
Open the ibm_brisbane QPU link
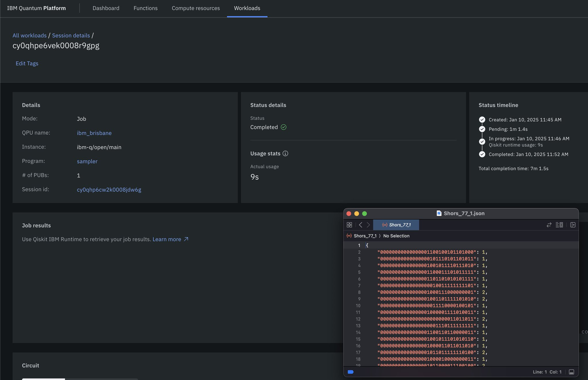coord(94,133)
